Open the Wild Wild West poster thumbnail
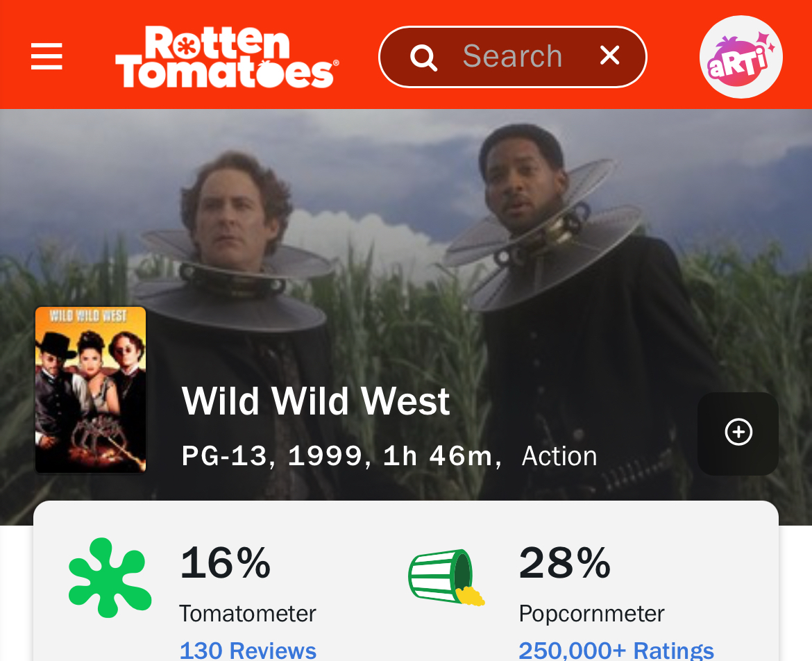The width and height of the screenshot is (812, 661). click(91, 390)
